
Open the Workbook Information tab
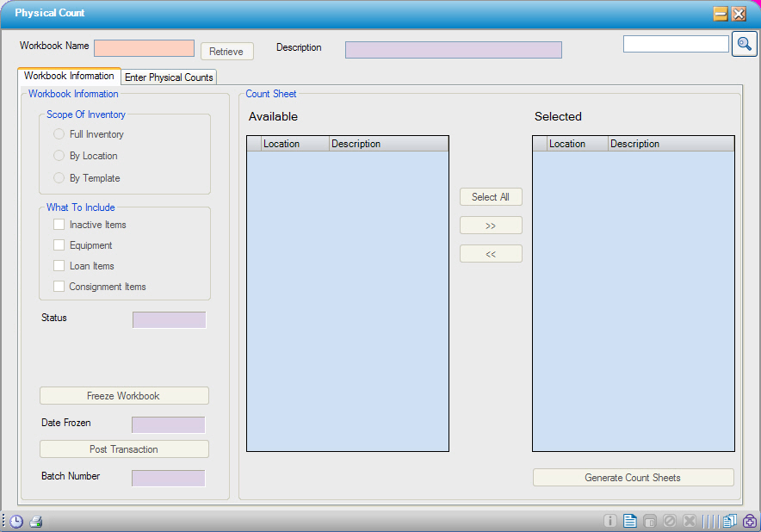tap(69, 76)
